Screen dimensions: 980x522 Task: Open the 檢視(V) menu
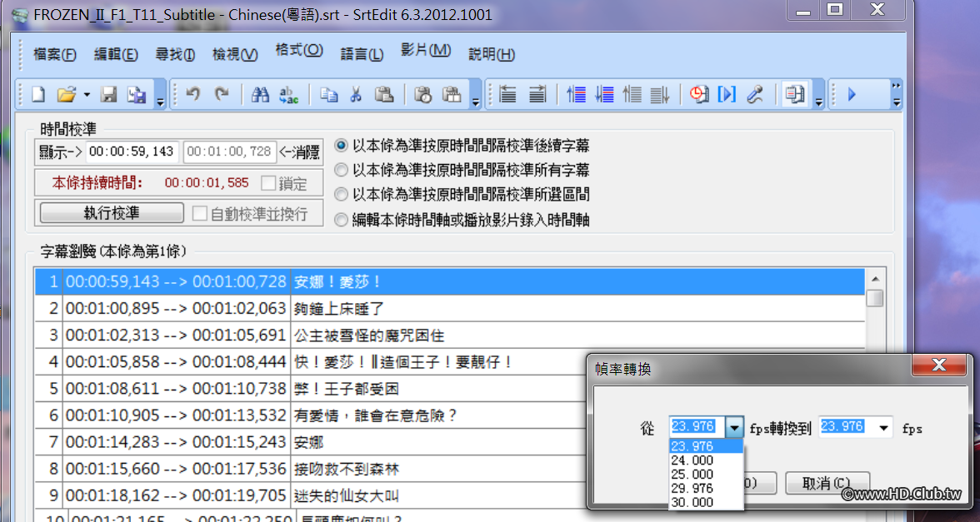click(235, 54)
